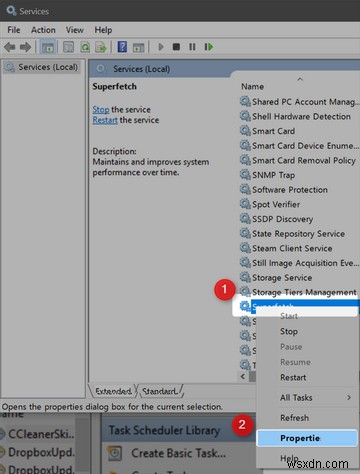360x474 pixels.
Task: Click the Properties sheet toolbar icon
Action: [x=68, y=47]
